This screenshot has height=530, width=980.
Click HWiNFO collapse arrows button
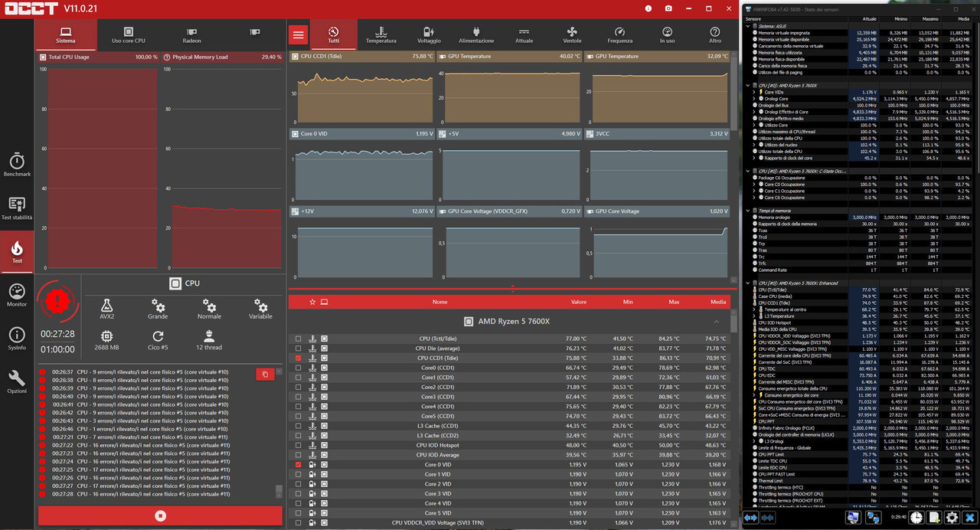[769, 519]
